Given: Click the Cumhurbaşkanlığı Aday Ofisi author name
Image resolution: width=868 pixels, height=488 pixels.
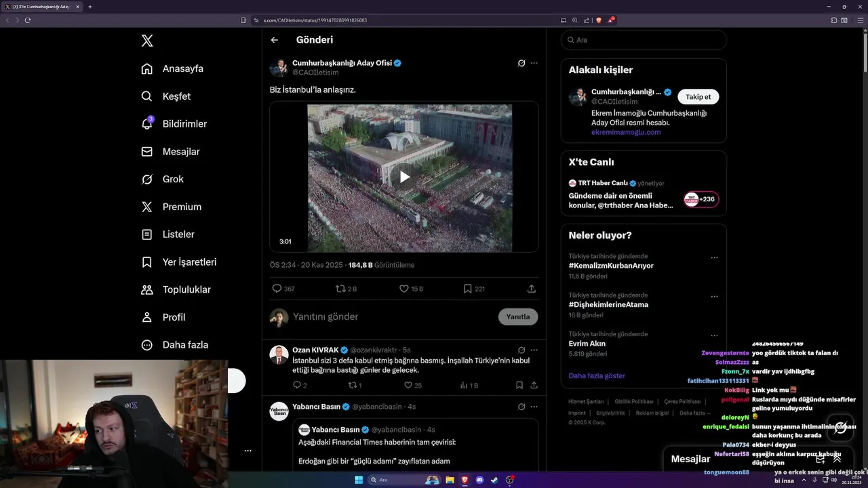Looking at the screenshot, I should pos(342,63).
